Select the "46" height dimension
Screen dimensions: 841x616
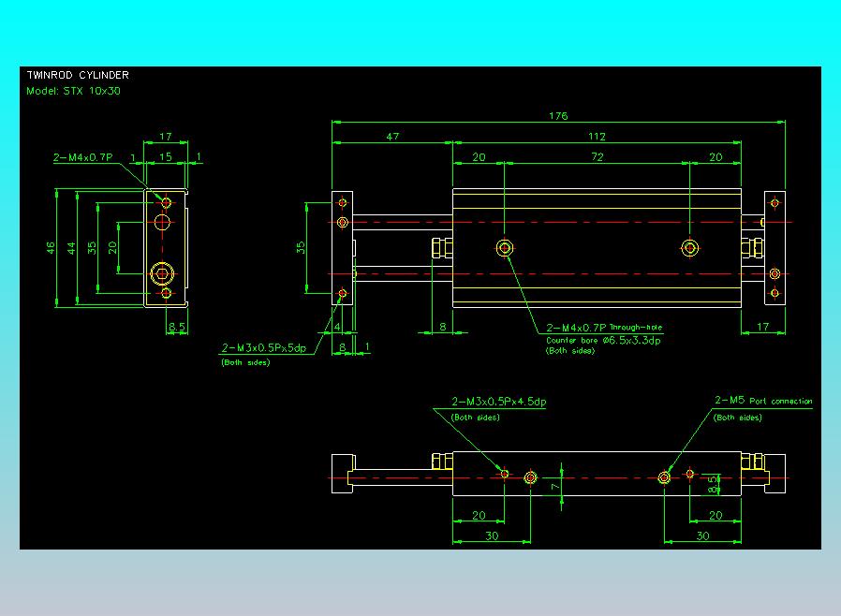(x=51, y=248)
